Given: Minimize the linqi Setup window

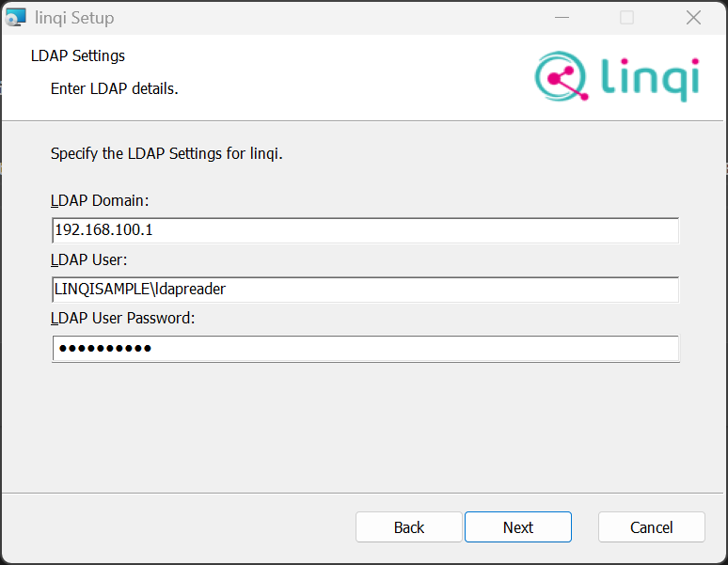Looking at the screenshot, I should pos(562,18).
